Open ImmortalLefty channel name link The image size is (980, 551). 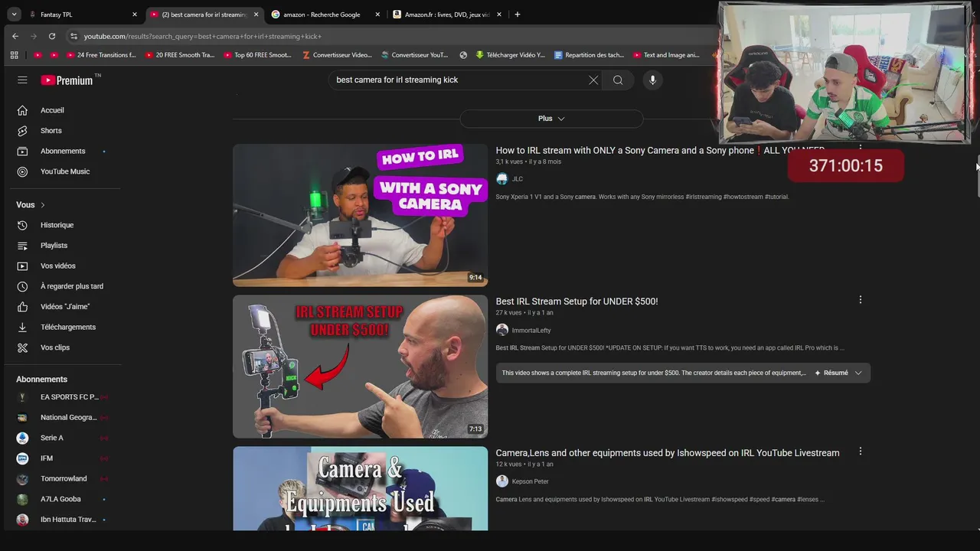pyautogui.click(x=531, y=331)
